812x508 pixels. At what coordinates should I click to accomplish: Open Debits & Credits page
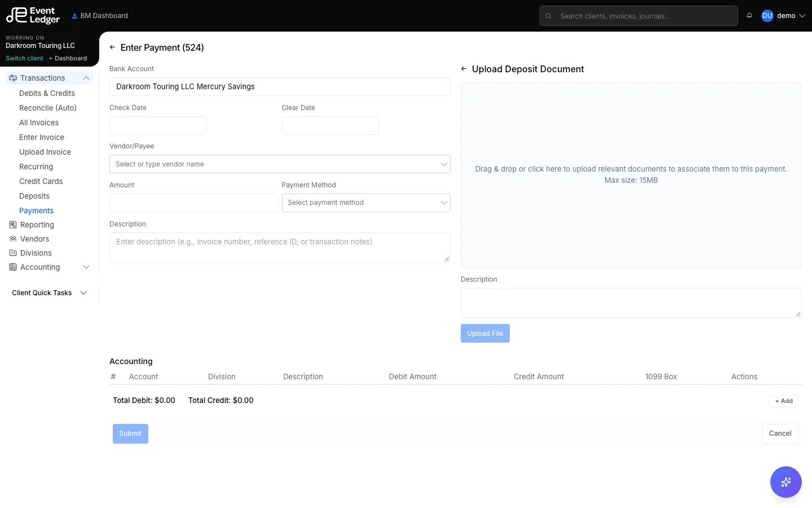click(47, 93)
